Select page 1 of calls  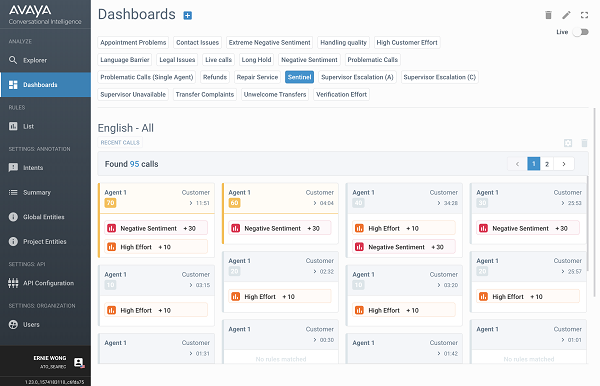pos(533,164)
